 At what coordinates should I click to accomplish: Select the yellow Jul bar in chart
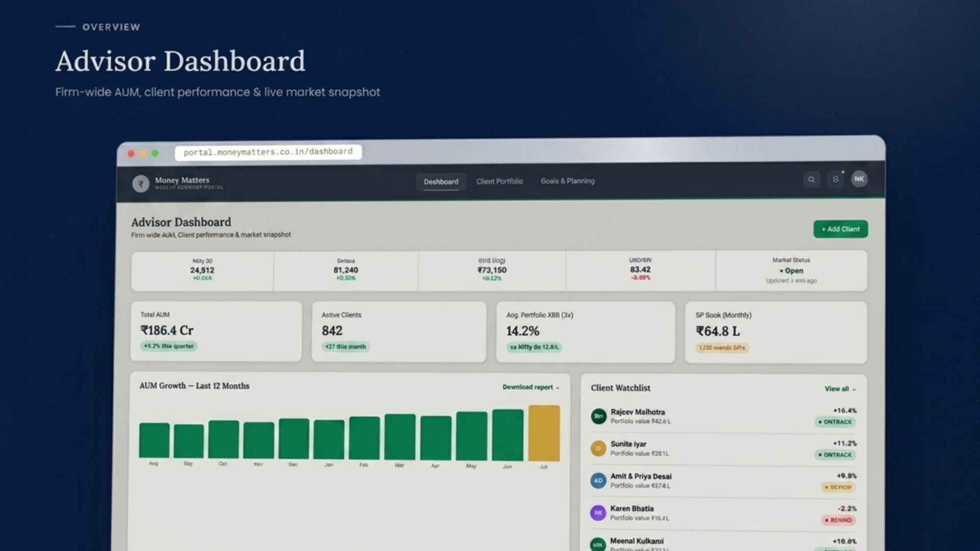(x=544, y=433)
